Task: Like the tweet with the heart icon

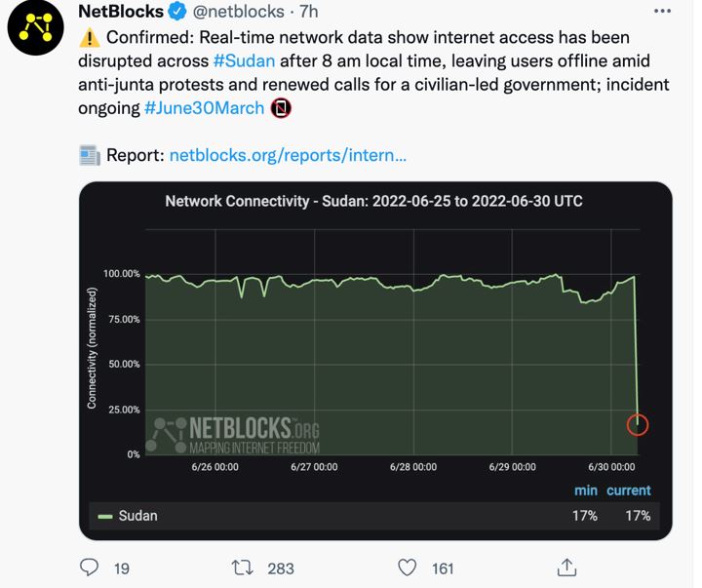Action: click(408, 566)
